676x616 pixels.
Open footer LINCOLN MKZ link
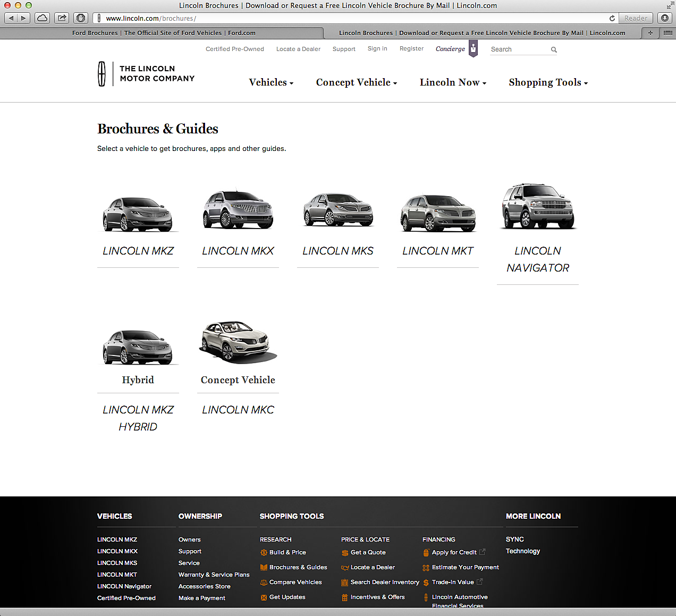[x=117, y=539]
